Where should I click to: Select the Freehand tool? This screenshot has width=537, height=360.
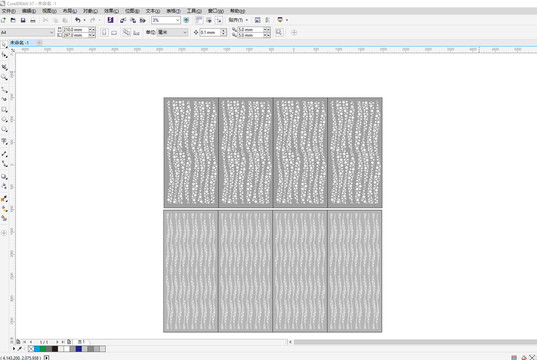click(4, 90)
